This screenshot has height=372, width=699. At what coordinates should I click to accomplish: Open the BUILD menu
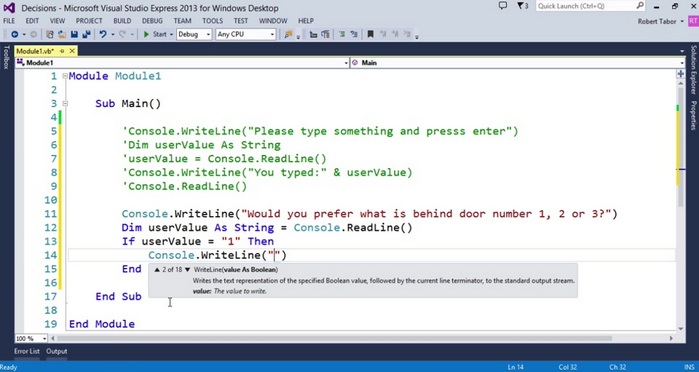(x=122, y=21)
